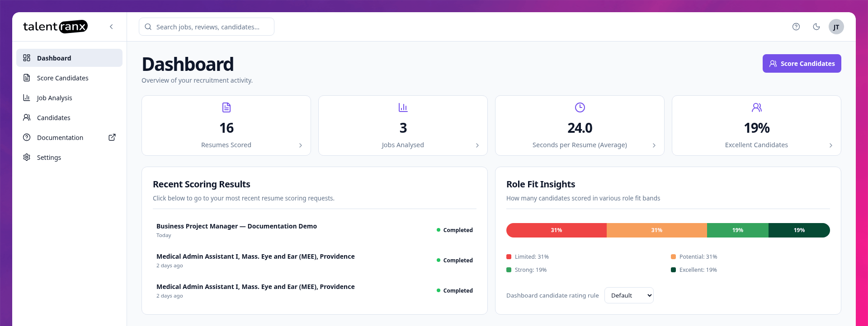Open Business Project Manager — Documentation Demo result
The width and height of the screenshot is (868, 326).
click(314, 230)
